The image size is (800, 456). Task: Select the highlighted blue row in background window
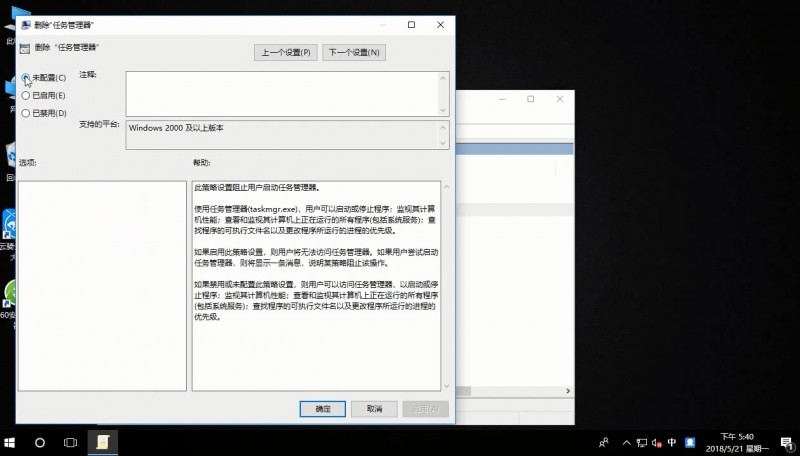(514, 148)
